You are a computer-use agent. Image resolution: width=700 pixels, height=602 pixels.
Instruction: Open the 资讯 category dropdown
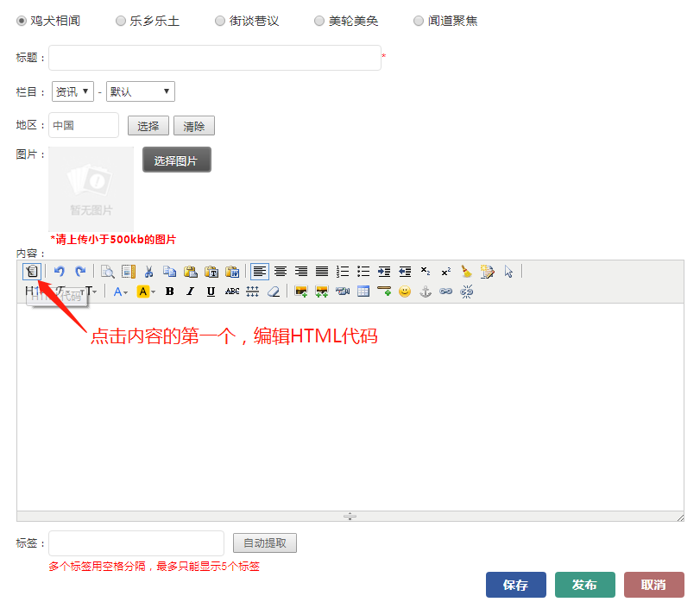[x=73, y=91]
